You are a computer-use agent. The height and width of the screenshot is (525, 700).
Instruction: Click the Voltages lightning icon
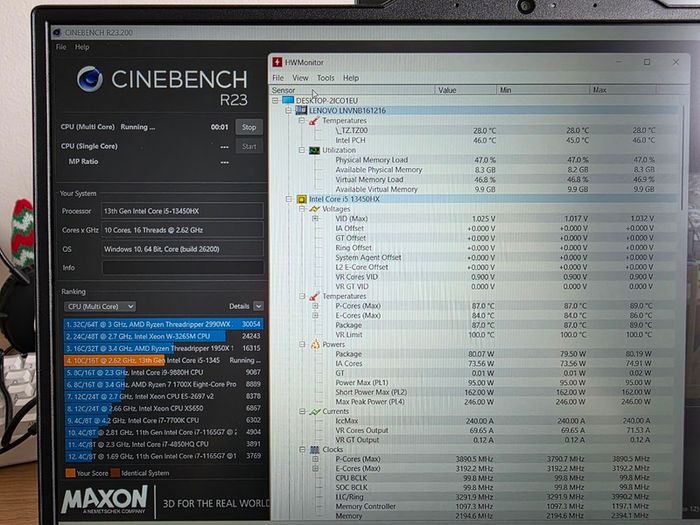[x=314, y=209]
